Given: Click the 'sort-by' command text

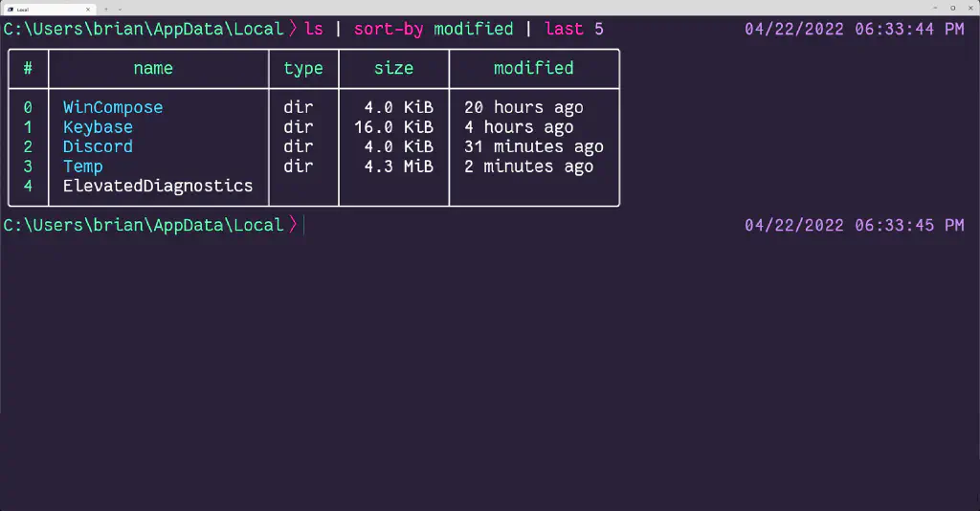Looking at the screenshot, I should coord(389,29).
